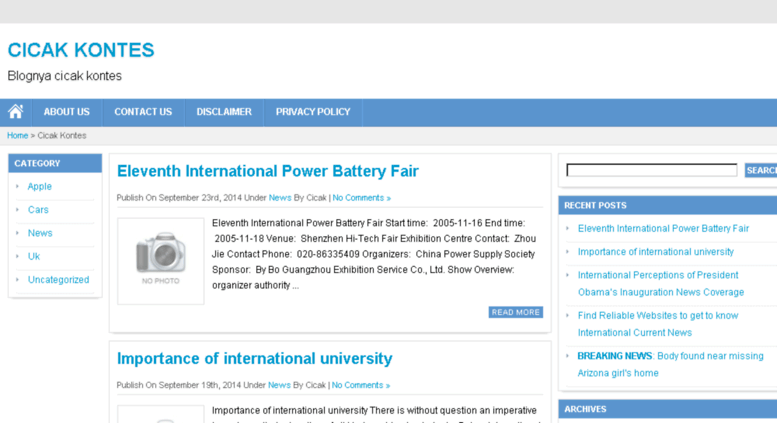The image size is (777, 423).
Task: Open the Disclaimer page
Action: [x=224, y=112]
